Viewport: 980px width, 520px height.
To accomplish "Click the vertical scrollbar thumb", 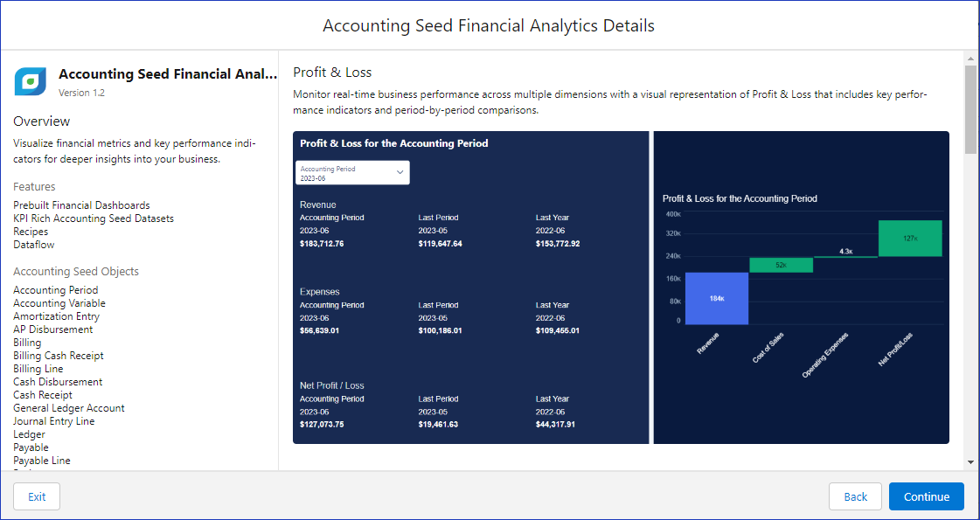I will pos(970,108).
